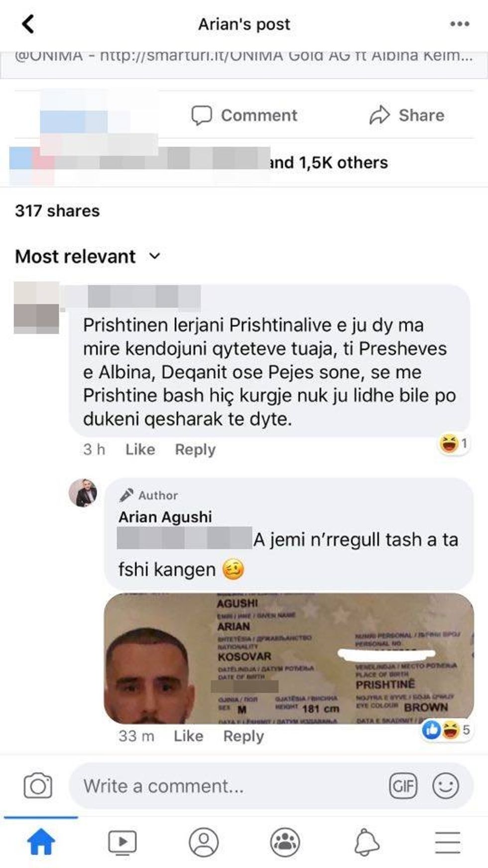Image resolution: width=488 pixels, height=868 pixels.
Task: Open the emoji smiley picker
Action: click(x=445, y=786)
